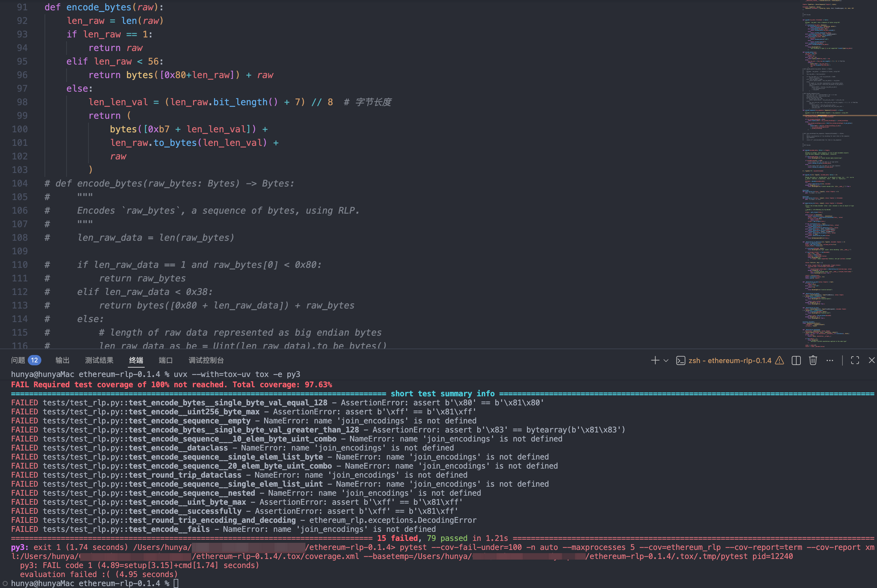Screen dimensions: 877x588
Task: Open the new terminal launch profile dropdown
Action: 666,360
